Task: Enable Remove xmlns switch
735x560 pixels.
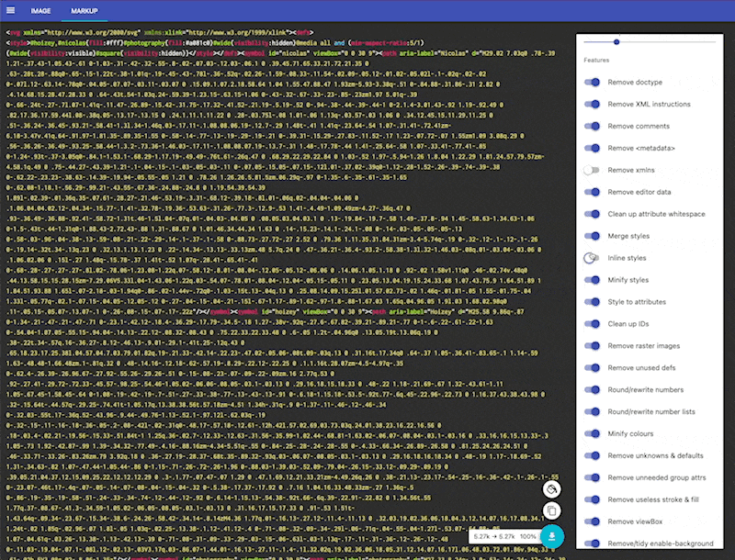Action: (592, 171)
